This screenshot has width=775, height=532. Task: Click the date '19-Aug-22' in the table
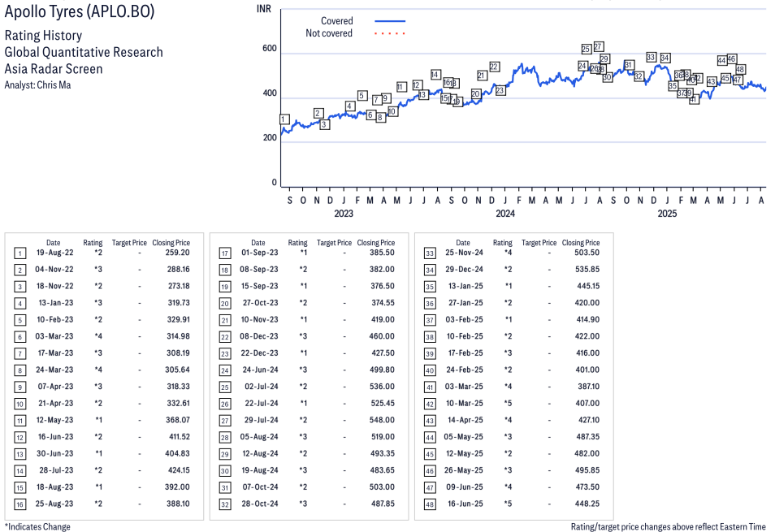click(55, 253)
